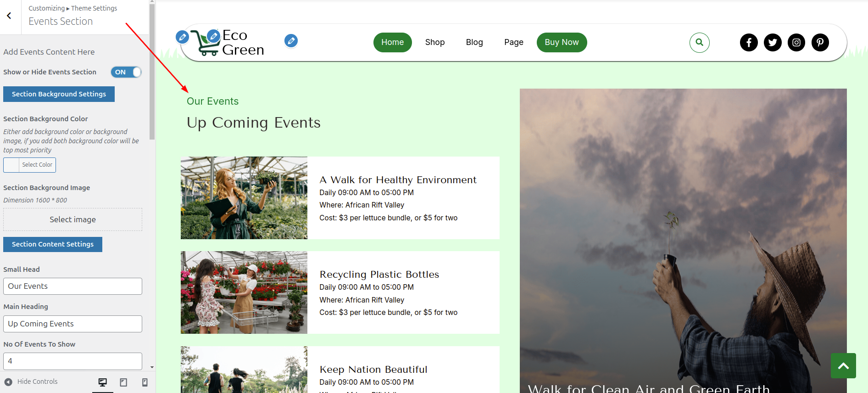This screenshot has width=868, height=393.
Task: Open the Shop menu item
Action: tap(435, 42)
